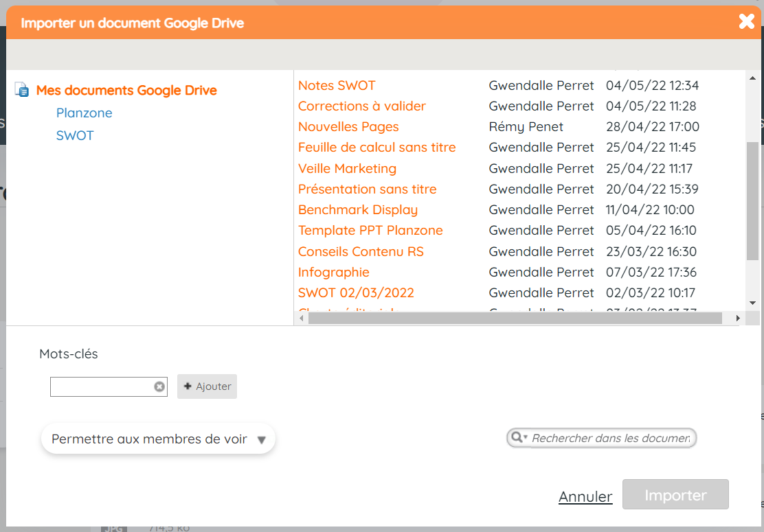Viewport: 764px width, 532px height.
Task: Click the vertical scrollbar up arrow
Action: pyautogui.click(x=752, y=78)
